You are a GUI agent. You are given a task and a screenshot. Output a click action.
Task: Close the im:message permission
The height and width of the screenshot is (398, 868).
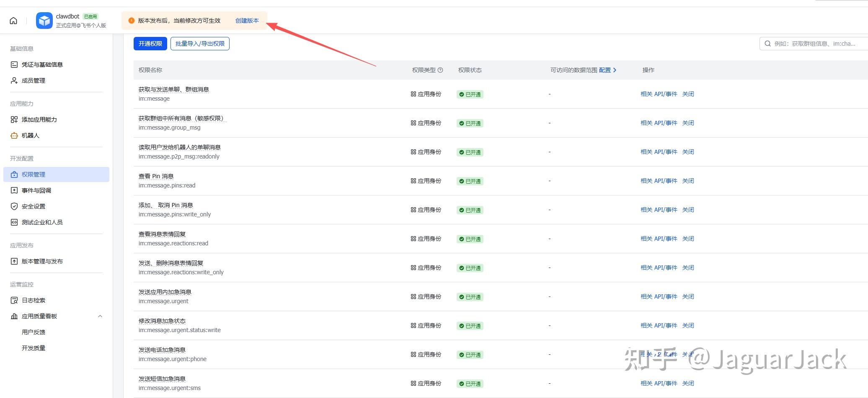[688, 94]
